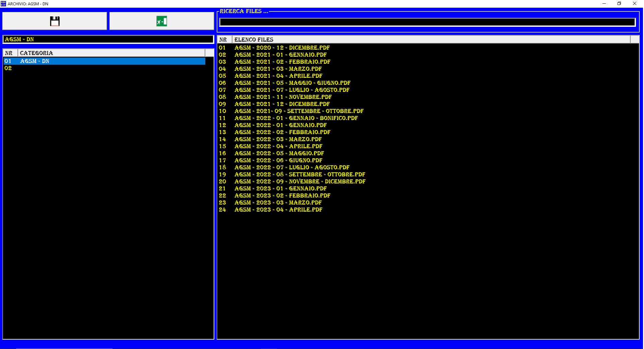
Task: Select category row 01 AGSM - DN
Action: 104,61
